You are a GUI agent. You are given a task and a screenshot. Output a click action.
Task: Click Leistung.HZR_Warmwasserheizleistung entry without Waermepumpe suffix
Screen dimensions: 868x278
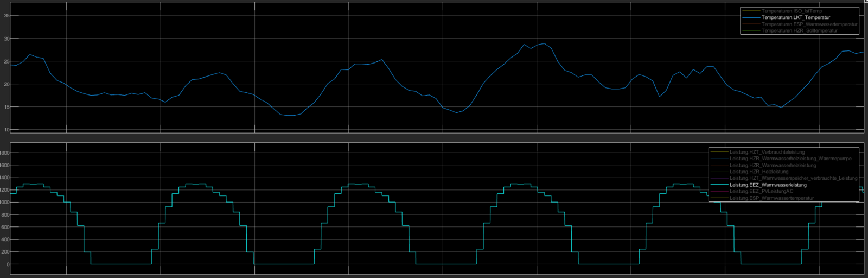(x=773, y=165)
